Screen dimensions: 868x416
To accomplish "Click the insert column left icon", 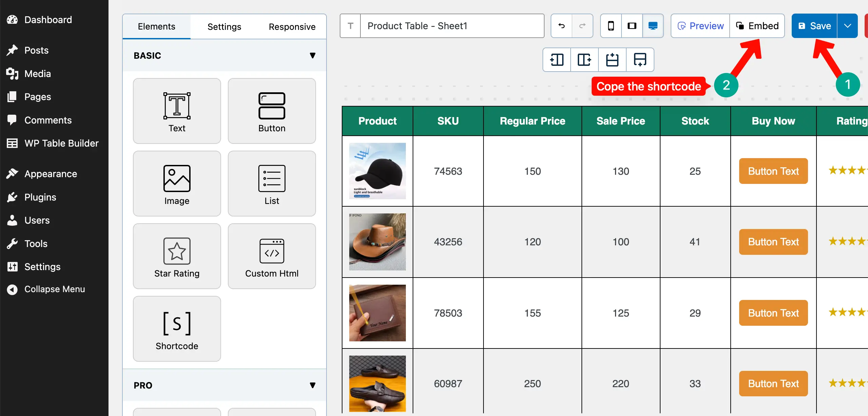I will [x=556, y=60].
